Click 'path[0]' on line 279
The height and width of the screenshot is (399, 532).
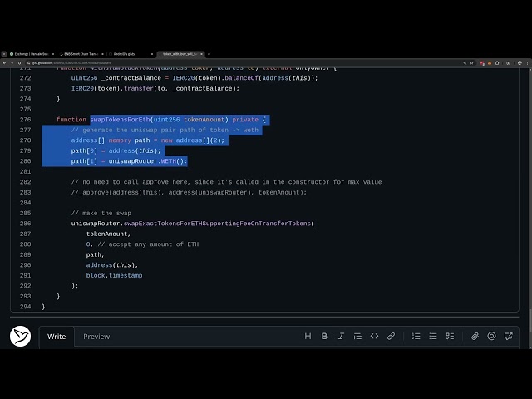click(84, 150)
